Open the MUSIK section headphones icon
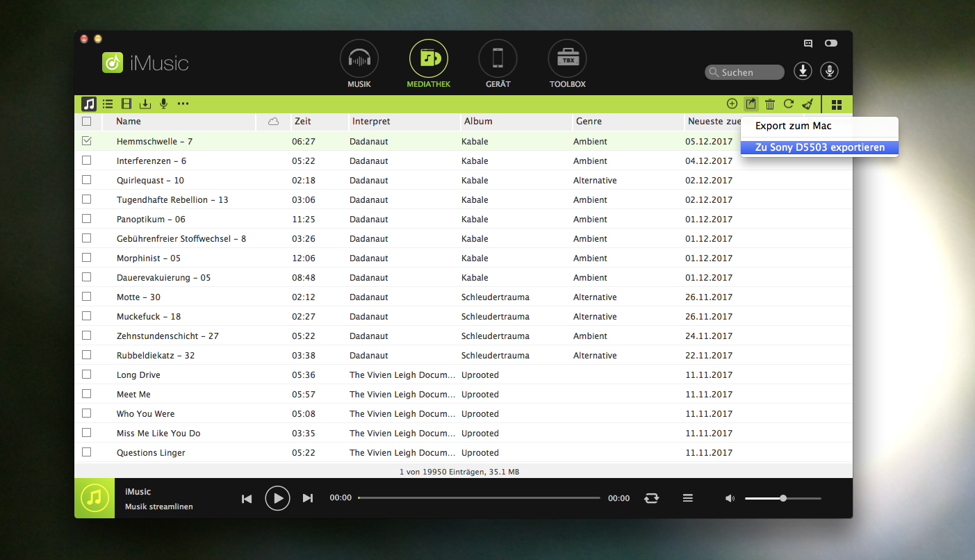Image resolution: width=975 pixels, height=560 pixels. pyautogui.click(x=359, y=59)
